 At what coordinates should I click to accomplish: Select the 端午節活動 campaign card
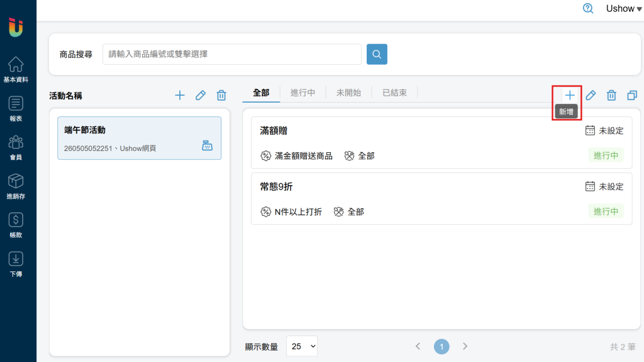139,139
